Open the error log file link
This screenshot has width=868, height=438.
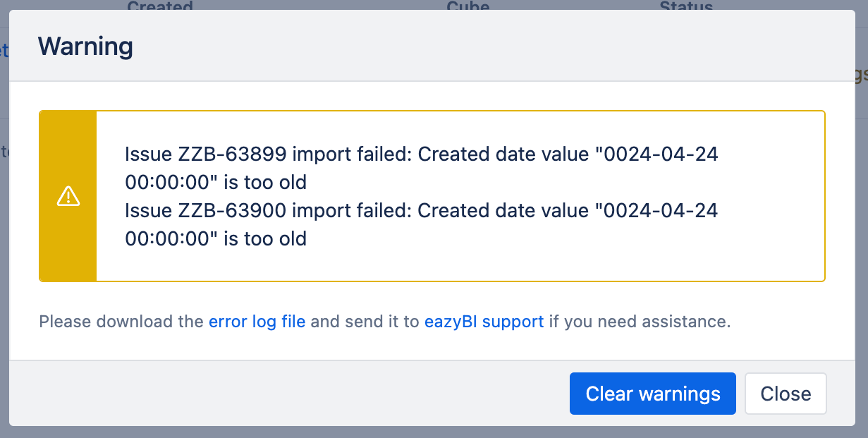[257, 322]
